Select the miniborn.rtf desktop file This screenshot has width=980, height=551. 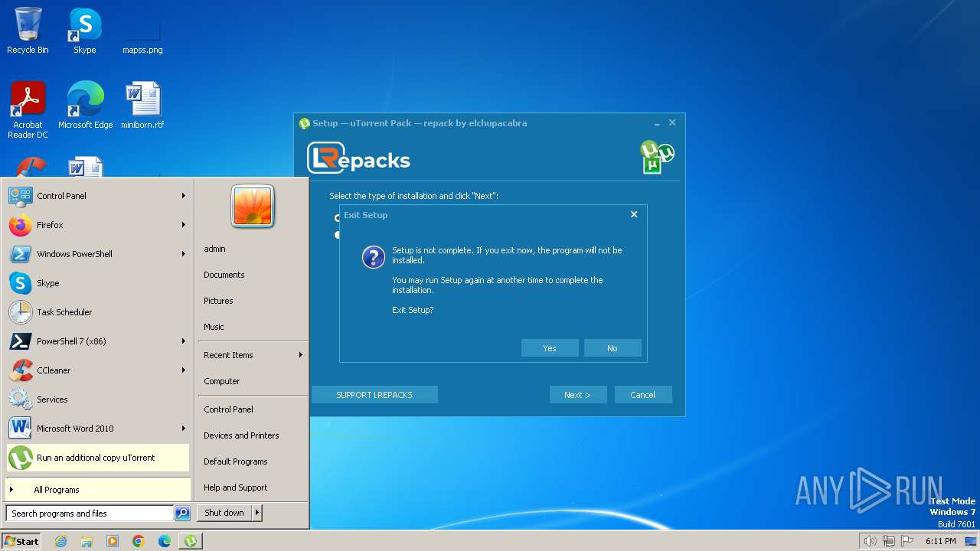(x=142, y=105)
